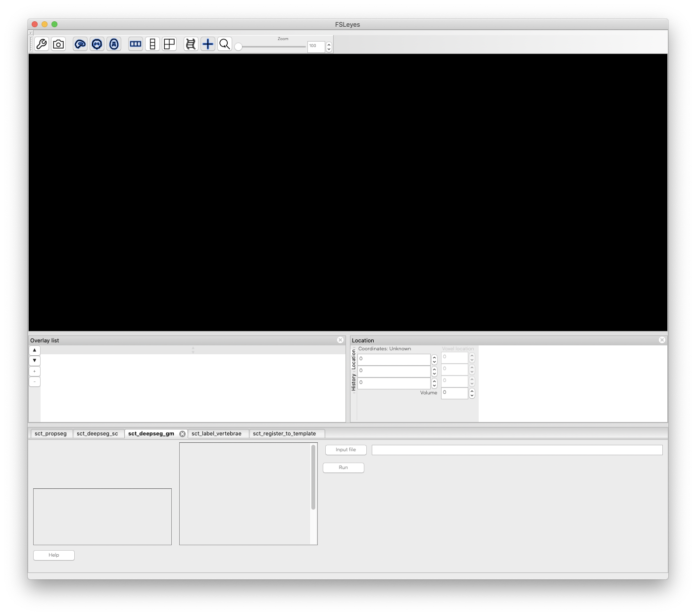Image resolution: width=696 pixels, height=616 pixels.
Task: Toggle the magnifying glass zoom tool
Action: [x=224, y=44]
